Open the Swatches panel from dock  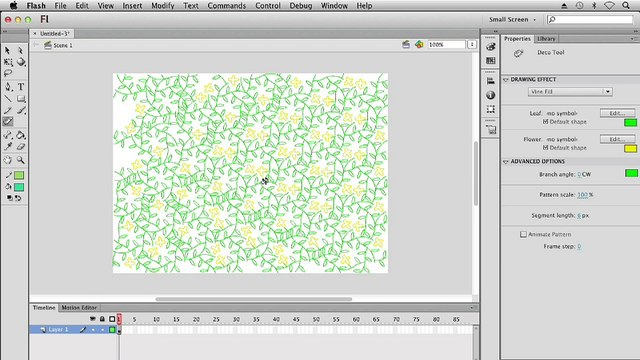point(491,61)
